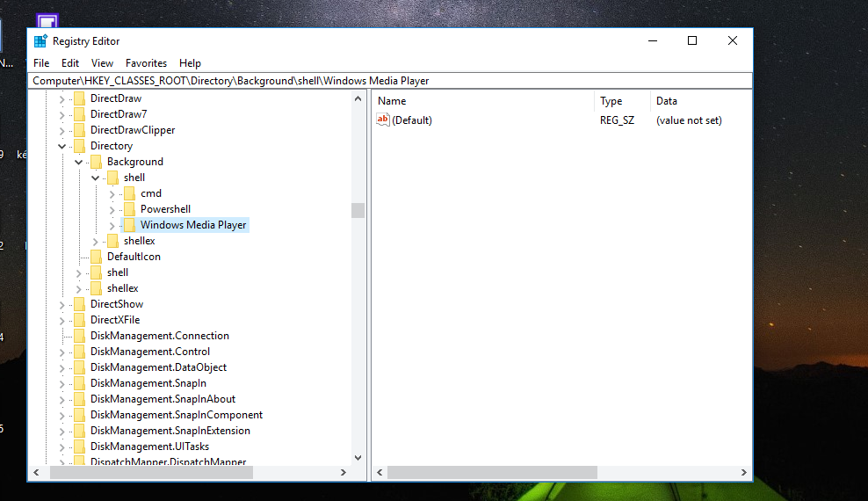Click the tree pane vertical scrollbar thumb

coord(358,210)
